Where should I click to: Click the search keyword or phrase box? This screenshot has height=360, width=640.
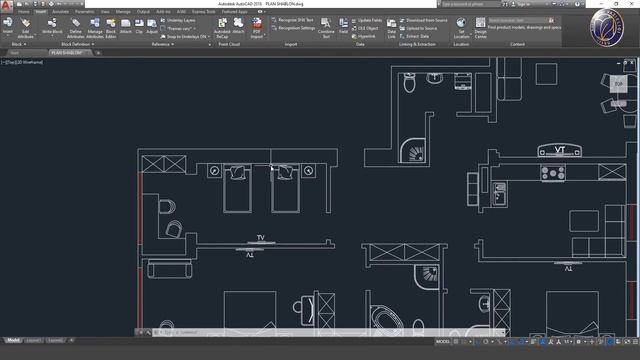coord(471,4)
